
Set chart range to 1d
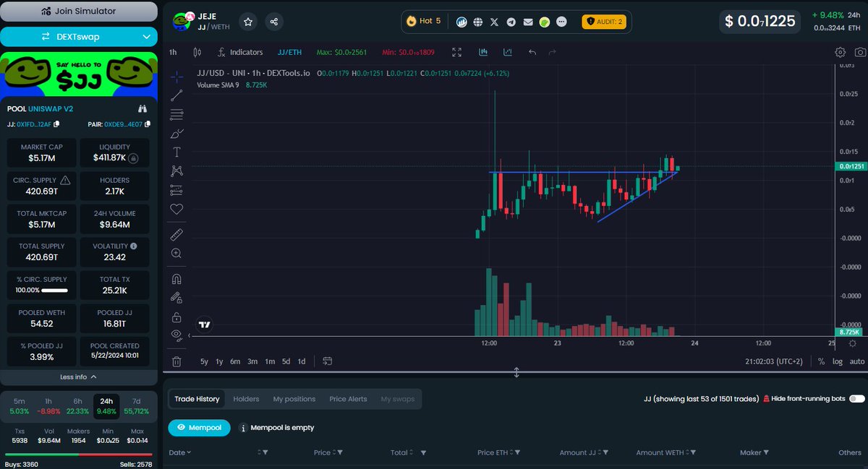pos(302,361)
